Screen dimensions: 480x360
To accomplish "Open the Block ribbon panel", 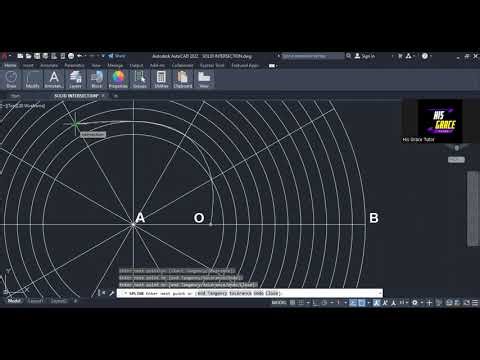I will 97,79.
